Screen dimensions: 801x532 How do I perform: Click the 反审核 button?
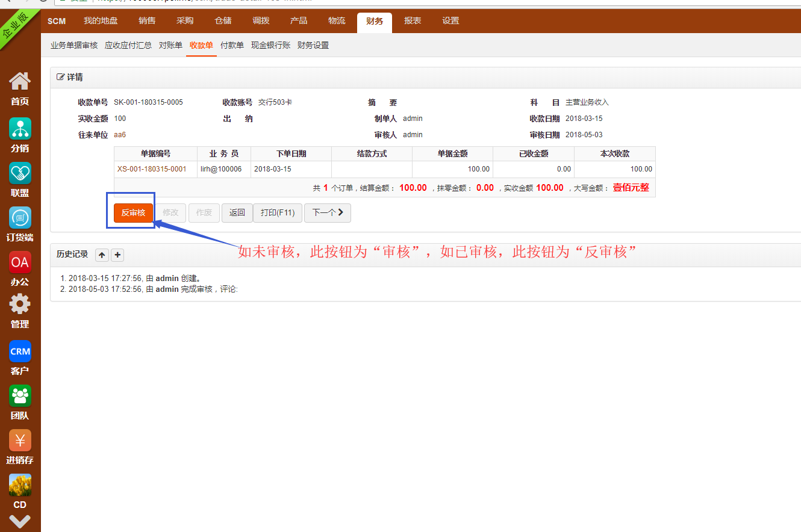(x=133, y=213)
